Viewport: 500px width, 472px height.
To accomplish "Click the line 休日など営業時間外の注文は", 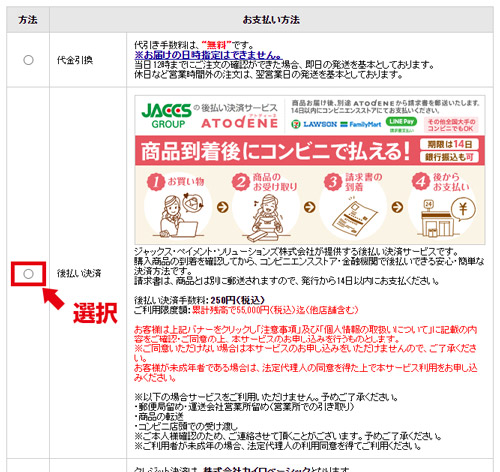I will click(269, 75).
